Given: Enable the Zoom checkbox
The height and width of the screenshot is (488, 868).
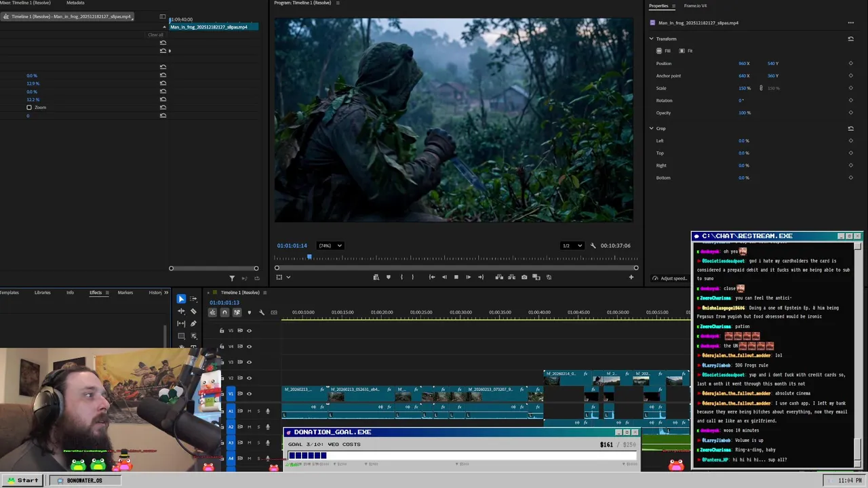Looking at the screenshot, I should 29,108.
